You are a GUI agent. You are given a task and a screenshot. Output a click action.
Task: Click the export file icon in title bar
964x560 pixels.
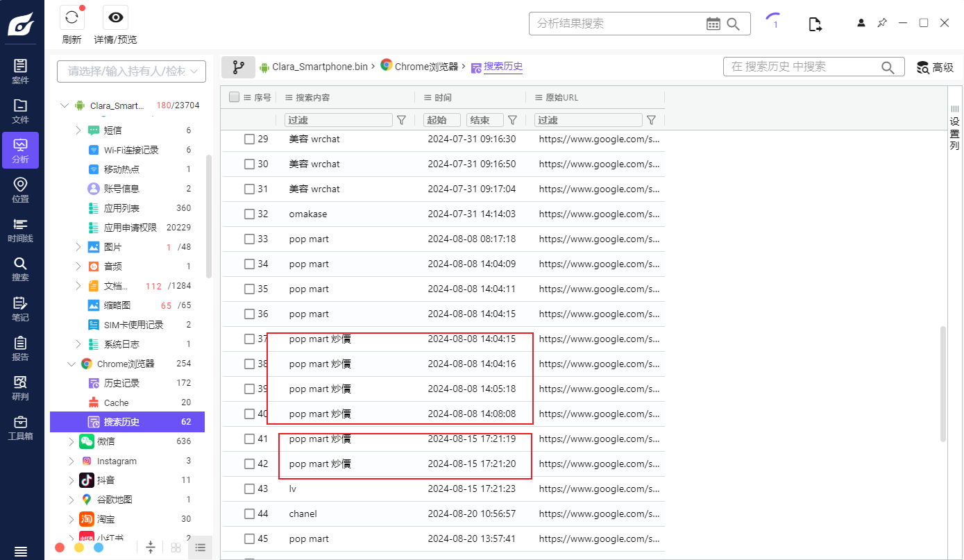[815, 24]
